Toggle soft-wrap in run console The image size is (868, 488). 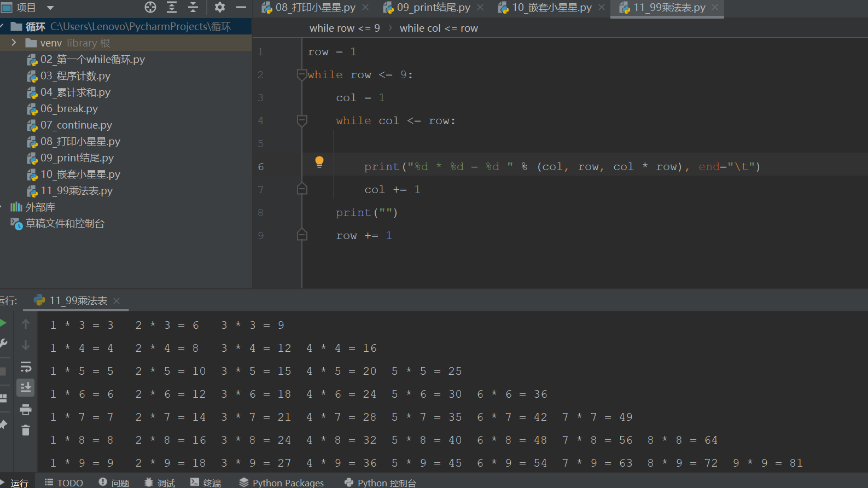pos(26,367)
